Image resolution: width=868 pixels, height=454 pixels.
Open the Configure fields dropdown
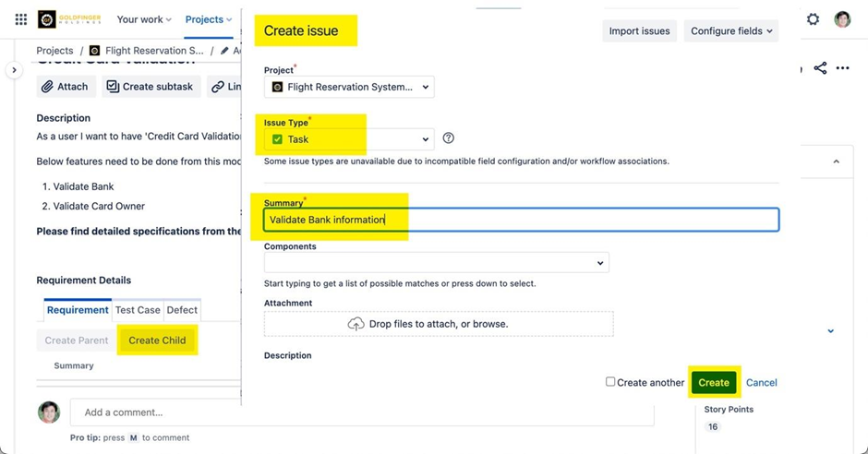(732, 31)
